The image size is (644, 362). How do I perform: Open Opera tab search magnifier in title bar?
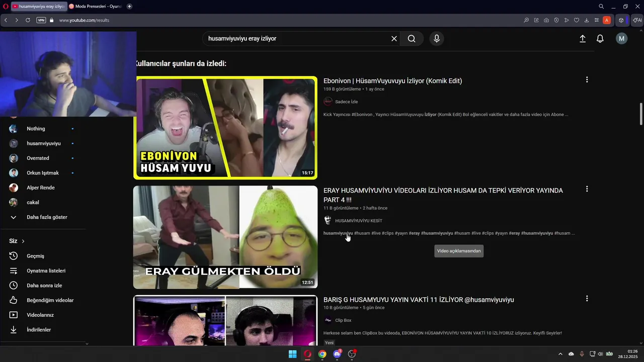coord(601,7)
